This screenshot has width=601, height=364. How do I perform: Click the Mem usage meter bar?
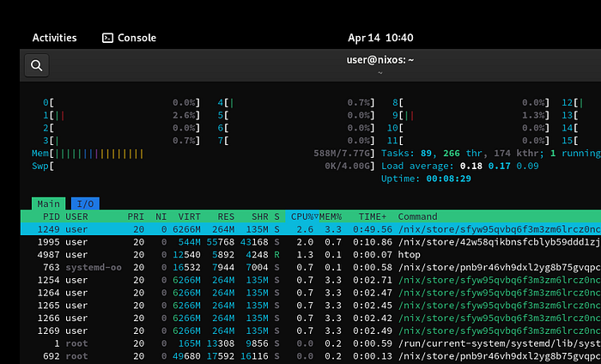[x=203, y=154]
